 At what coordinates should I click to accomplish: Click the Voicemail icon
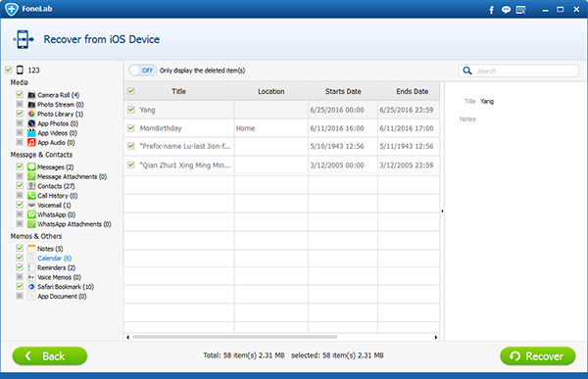coord(31,205)
